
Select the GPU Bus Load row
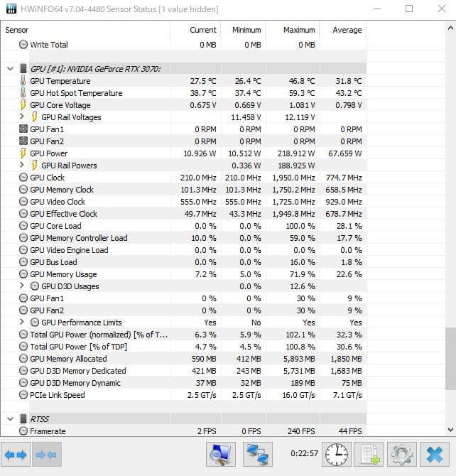(184, 262)
